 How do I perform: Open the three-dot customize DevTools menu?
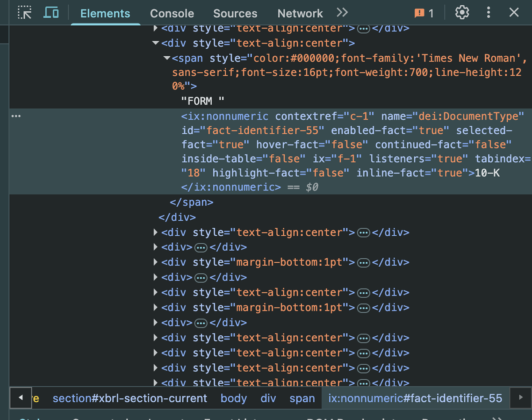pos(488,12)
